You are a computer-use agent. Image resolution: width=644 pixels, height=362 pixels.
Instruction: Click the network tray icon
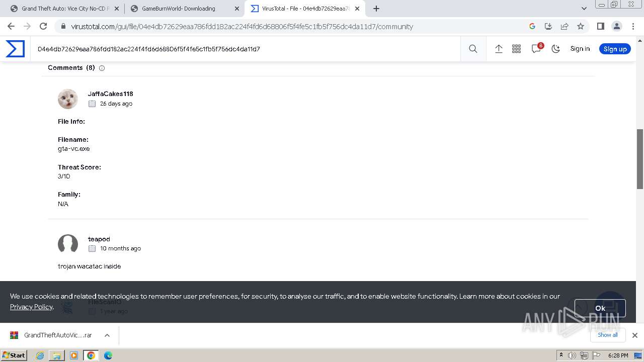pyautogui.click(x=584, y=355)
